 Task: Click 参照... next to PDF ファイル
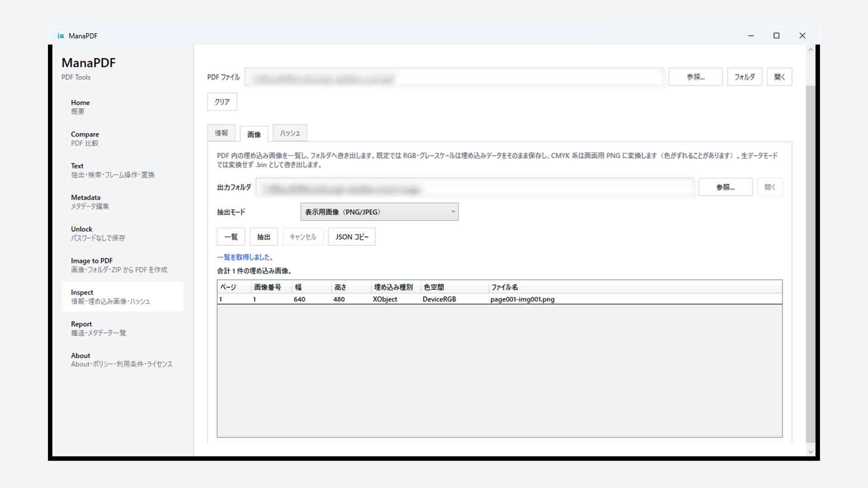(695, 77)
